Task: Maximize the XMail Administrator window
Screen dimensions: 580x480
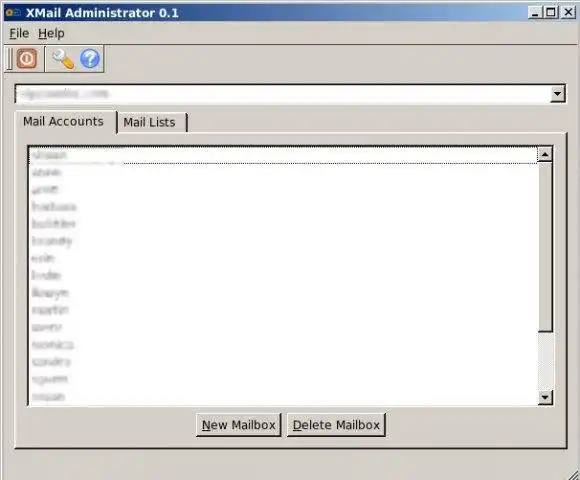Action: [551, 13]
